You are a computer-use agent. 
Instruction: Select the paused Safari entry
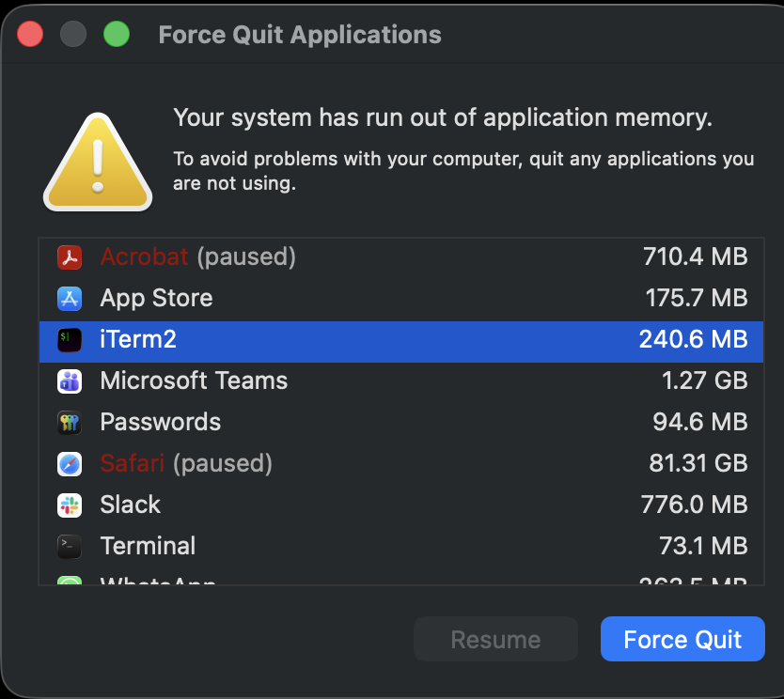point(376,463)
